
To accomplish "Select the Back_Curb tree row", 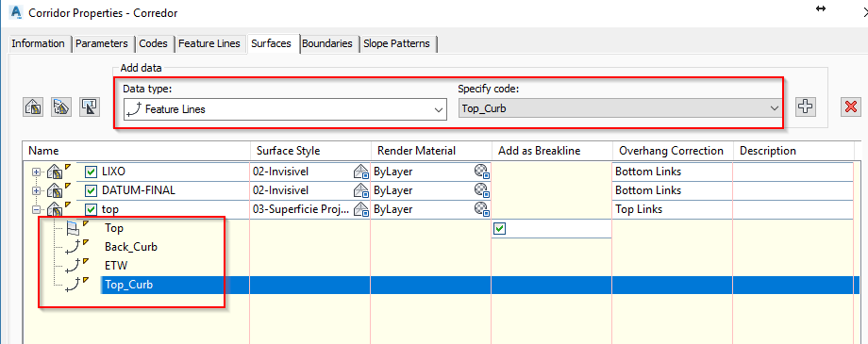I will (x=130, y=247).
